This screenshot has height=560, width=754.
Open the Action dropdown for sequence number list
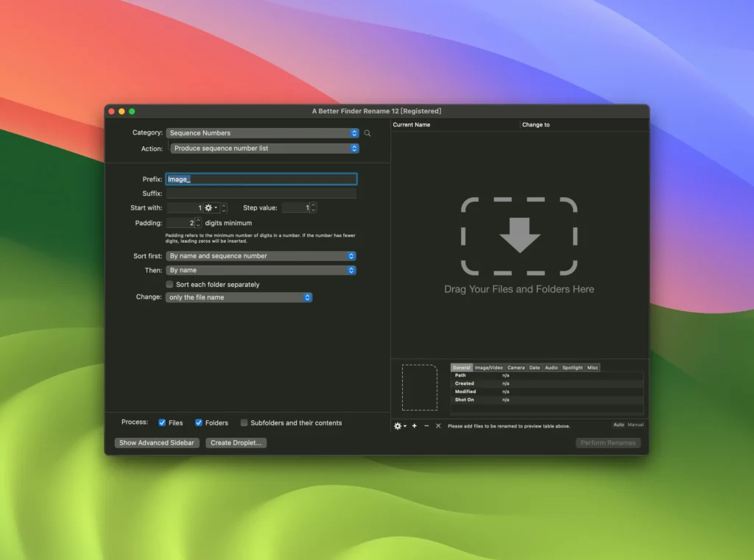pyautogui.click(x=262, y=148)
